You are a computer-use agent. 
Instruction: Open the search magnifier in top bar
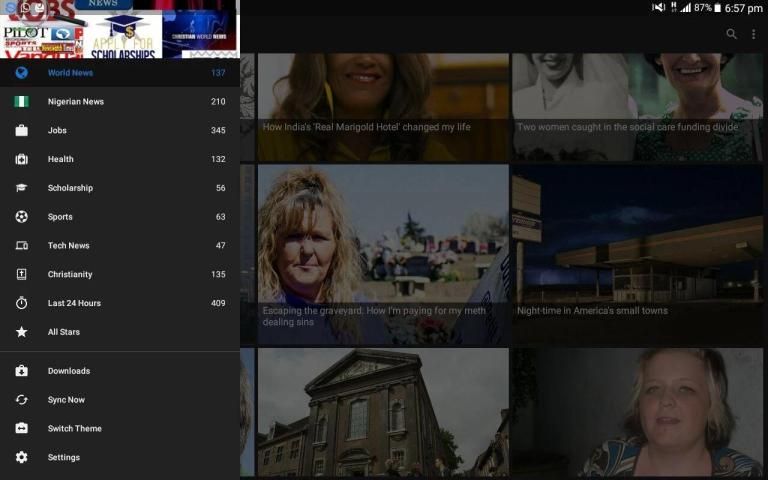pos(731,34)
